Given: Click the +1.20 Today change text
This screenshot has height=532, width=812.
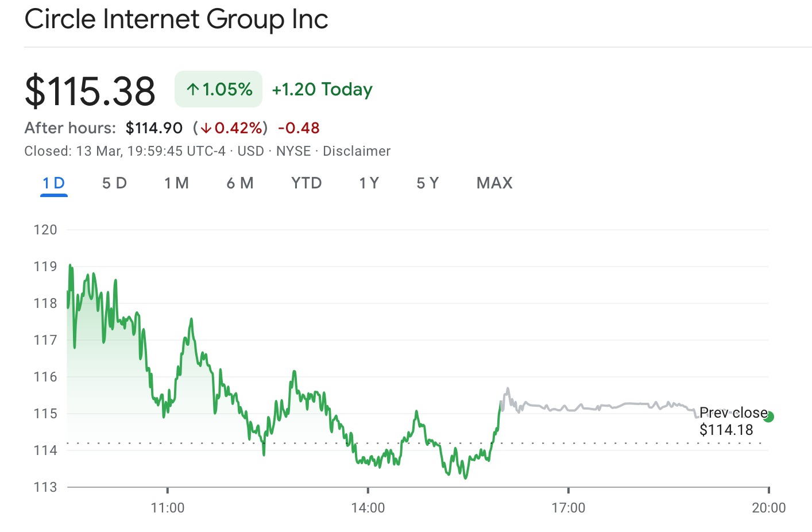Looking at the screenshot, I should click(322, 90).
